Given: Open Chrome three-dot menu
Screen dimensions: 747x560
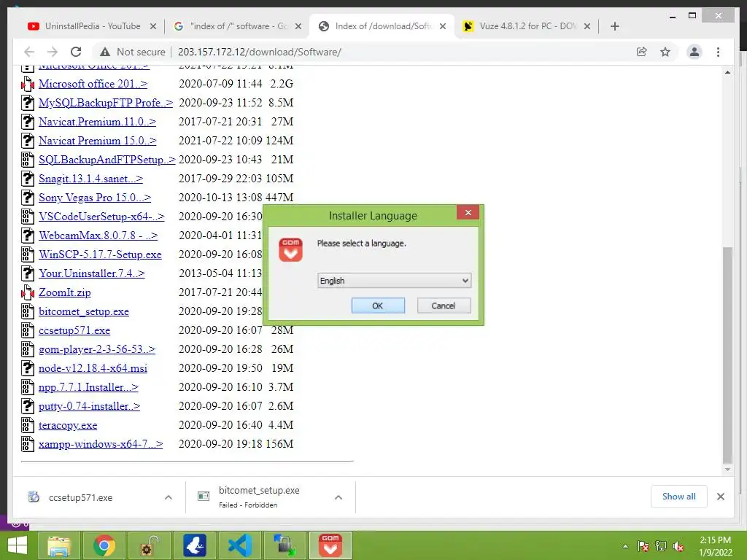Looking at the screenshot, I should [718, 52].
